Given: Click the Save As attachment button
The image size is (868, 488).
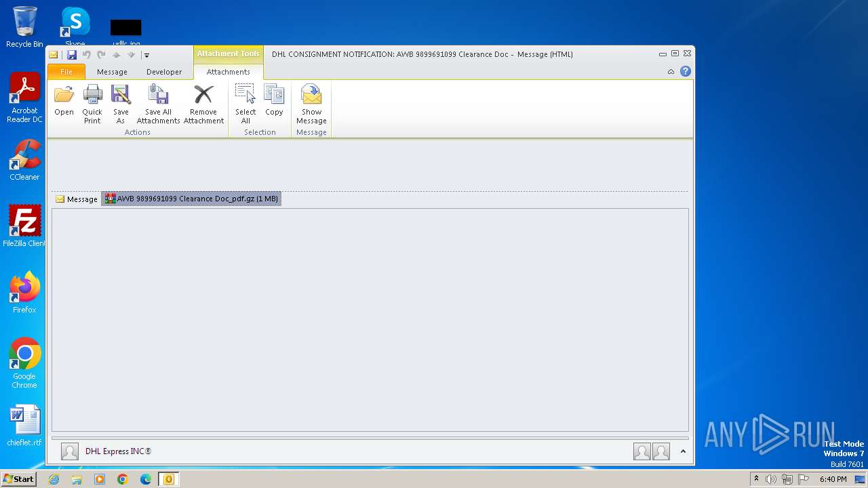Looking at the screenshot, I should click(121, 104).
